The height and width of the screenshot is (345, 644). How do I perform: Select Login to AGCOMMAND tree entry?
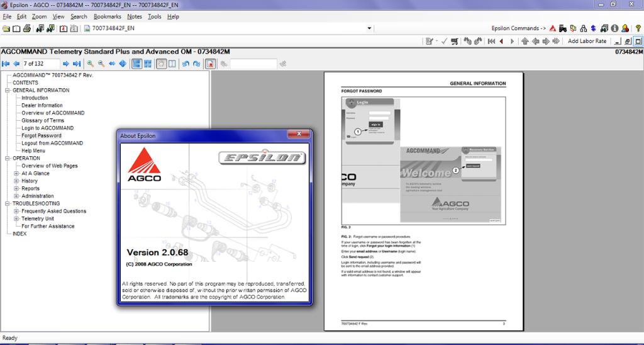[x=48, y=128]
